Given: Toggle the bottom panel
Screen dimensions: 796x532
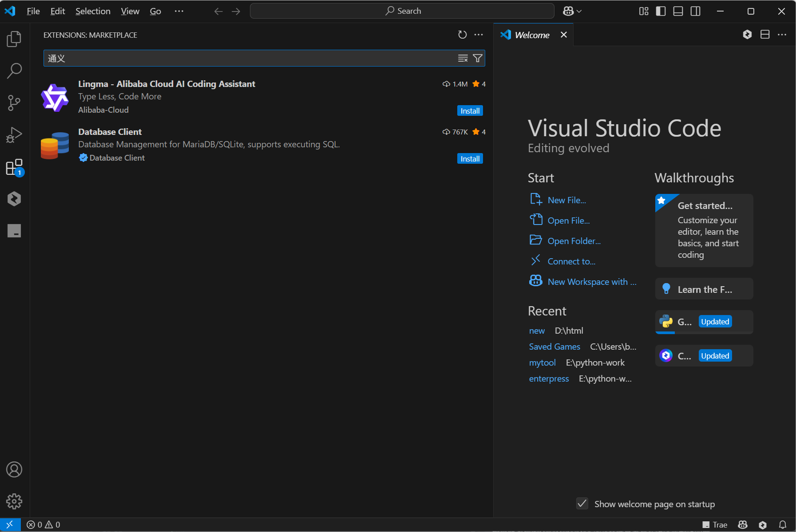Looking at the screenshot, I should pos(678,11).
